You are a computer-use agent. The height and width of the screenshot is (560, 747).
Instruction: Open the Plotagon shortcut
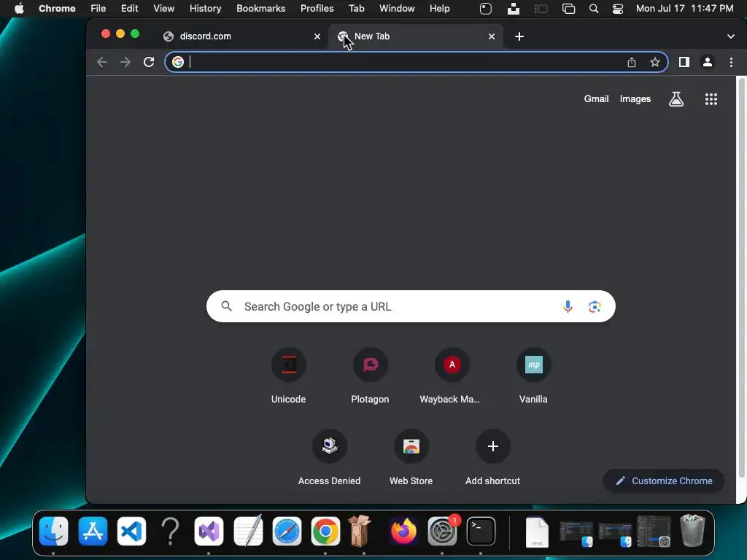(370, 376)
